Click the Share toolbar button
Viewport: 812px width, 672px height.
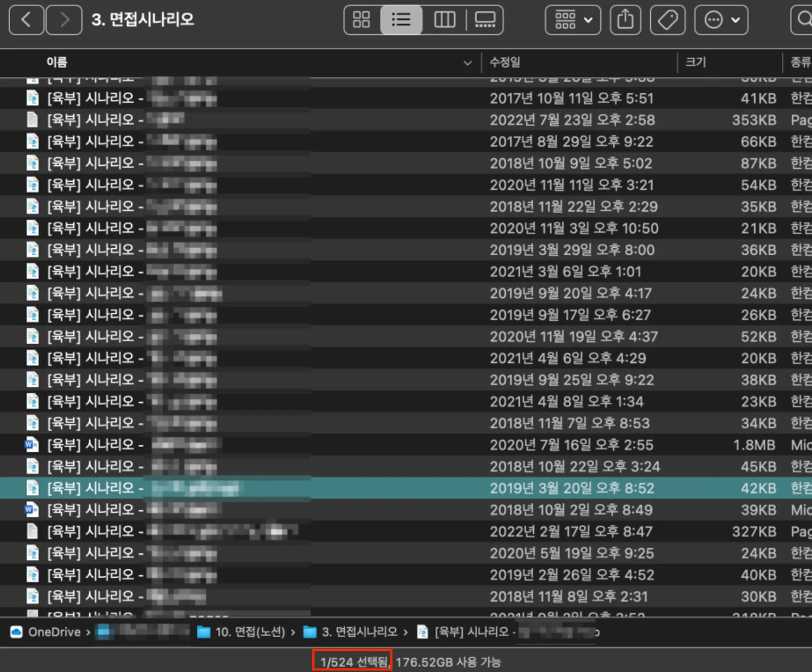[625, 20]
